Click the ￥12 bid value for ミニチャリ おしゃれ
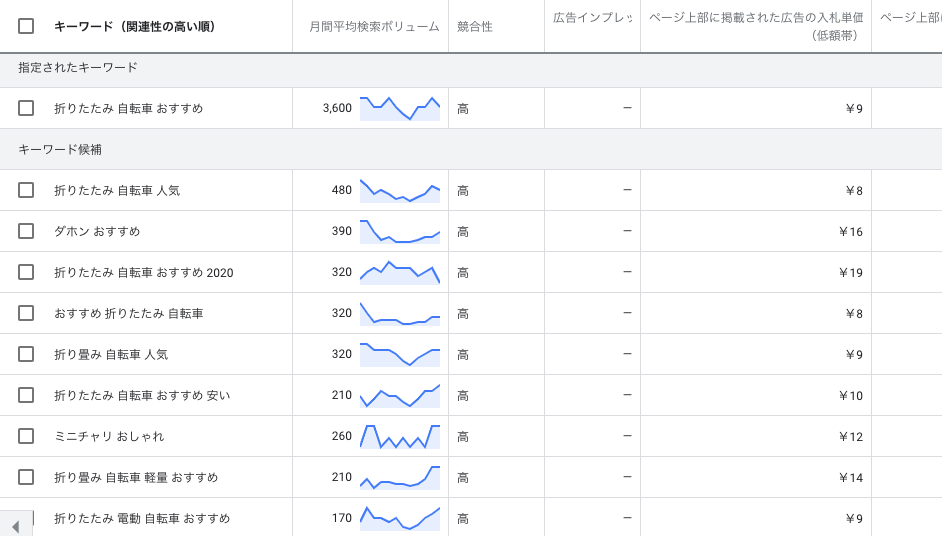 point(851,437)
